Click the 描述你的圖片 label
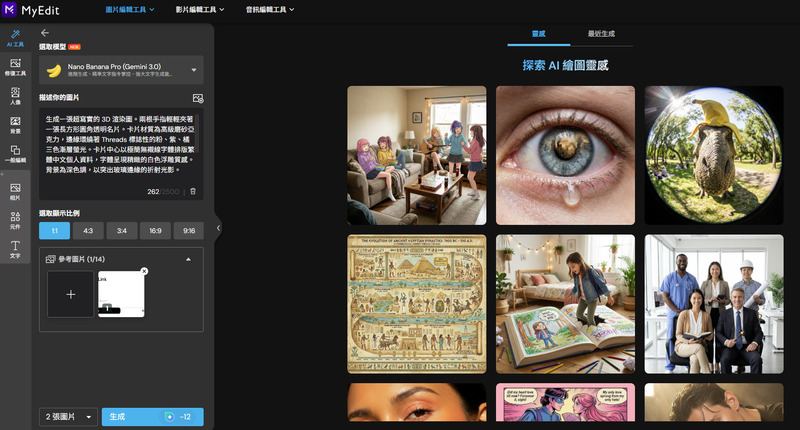Viewport: 800px width, 430px height. point(59,97)
